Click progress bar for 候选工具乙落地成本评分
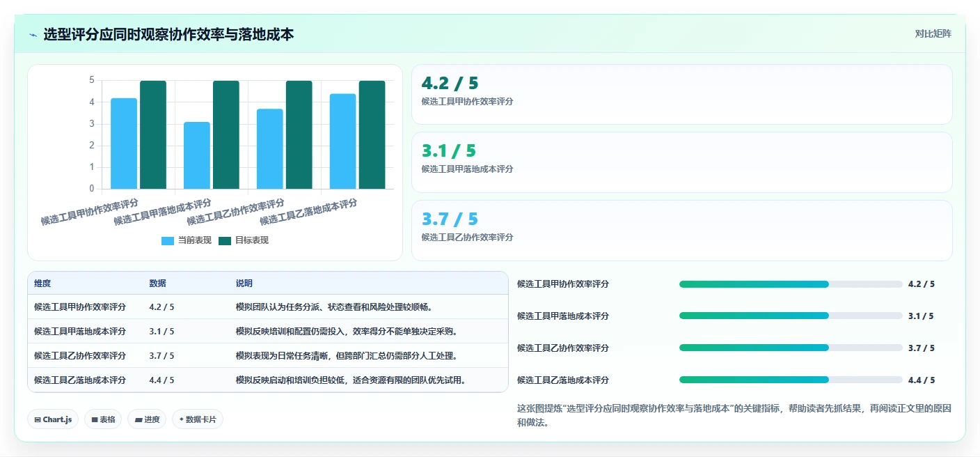The width and height of the screenshot is (980, 457). (791, 380)
